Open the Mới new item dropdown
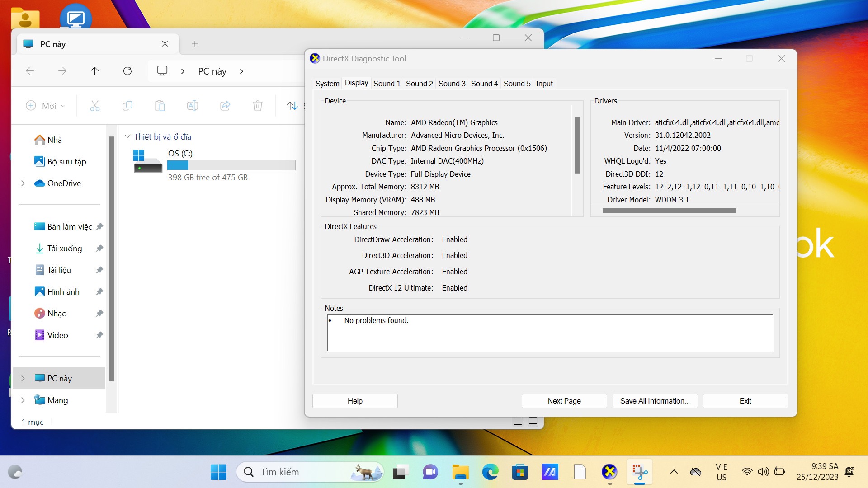The width and height of the screenshot is (868, 488). pos(46,106)
